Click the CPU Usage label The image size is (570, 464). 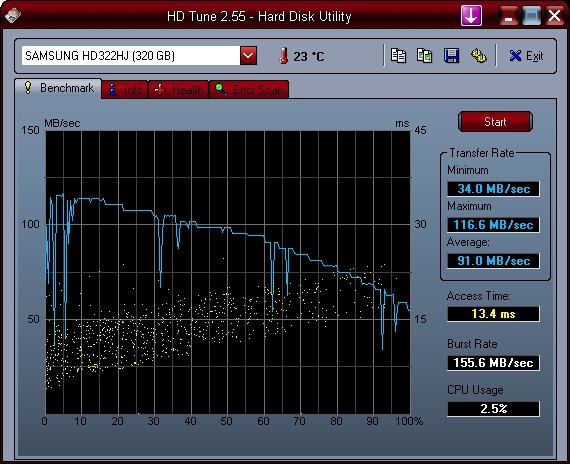pyautogui.click(x=475, y=390)
